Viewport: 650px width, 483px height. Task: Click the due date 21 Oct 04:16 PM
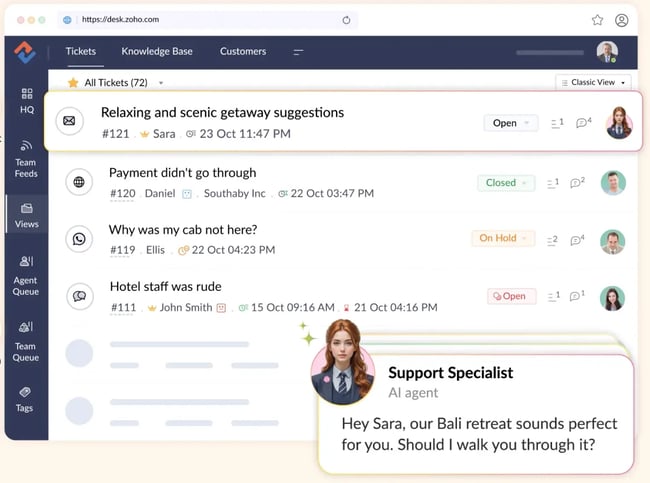(x=395, y=307)
